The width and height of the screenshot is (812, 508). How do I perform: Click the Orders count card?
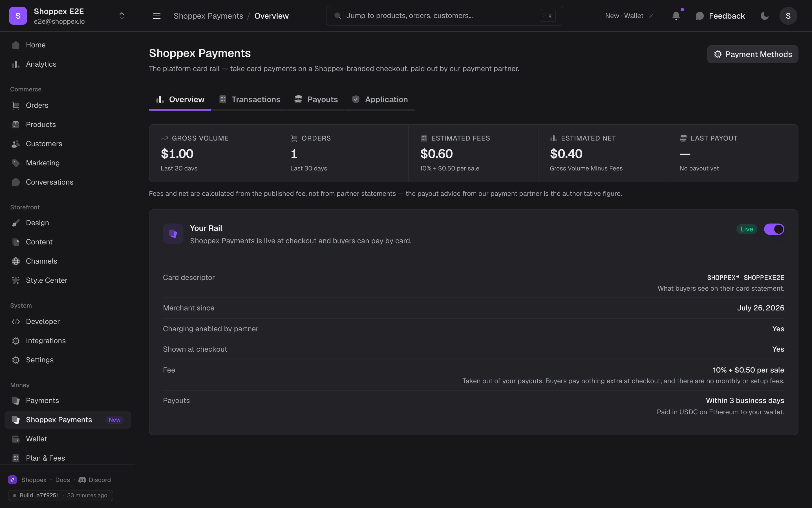click(344, 153)
